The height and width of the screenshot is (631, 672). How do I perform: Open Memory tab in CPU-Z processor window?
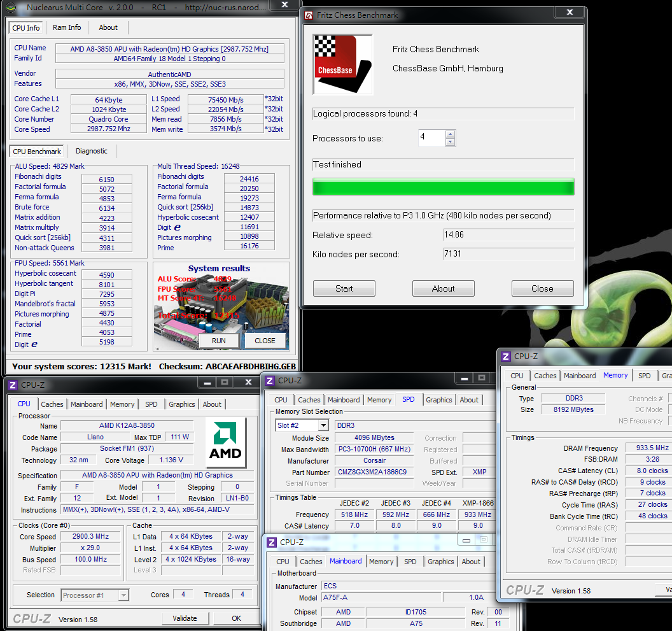tap(122, 404)
